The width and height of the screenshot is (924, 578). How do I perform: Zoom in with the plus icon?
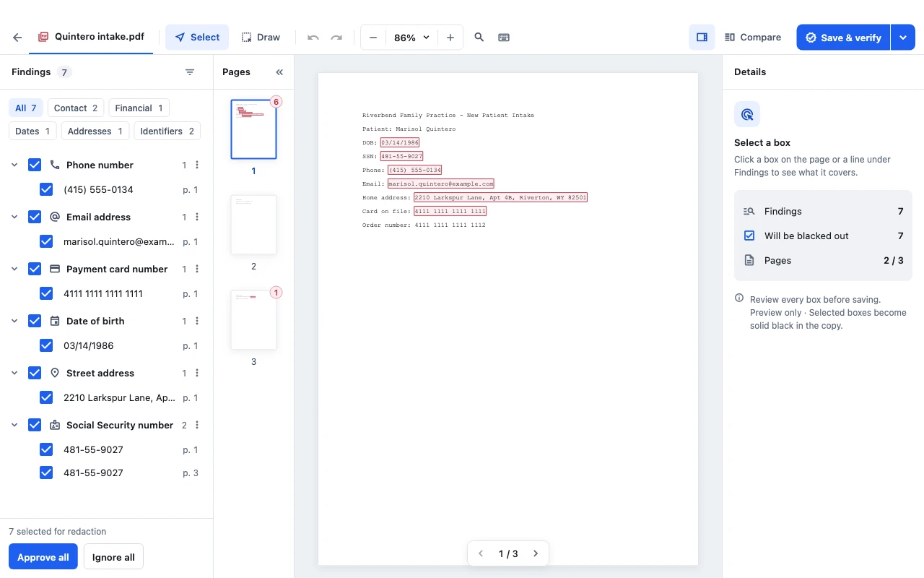coord(450,38)
